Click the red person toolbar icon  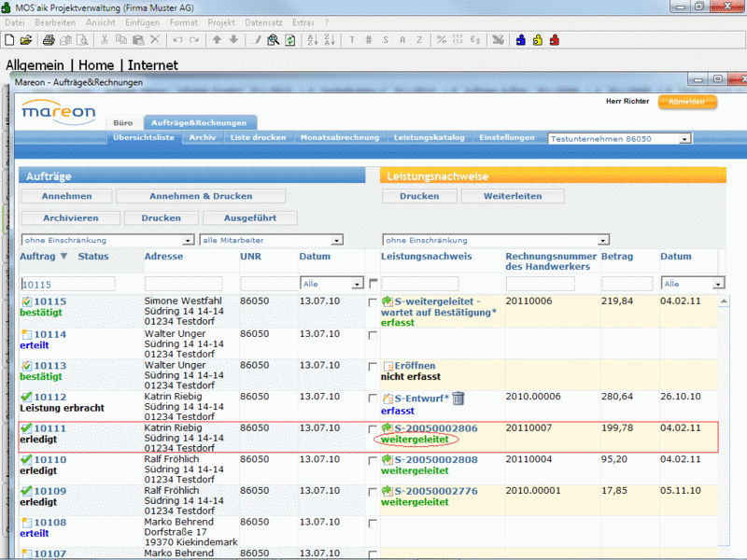coord(555,40)
